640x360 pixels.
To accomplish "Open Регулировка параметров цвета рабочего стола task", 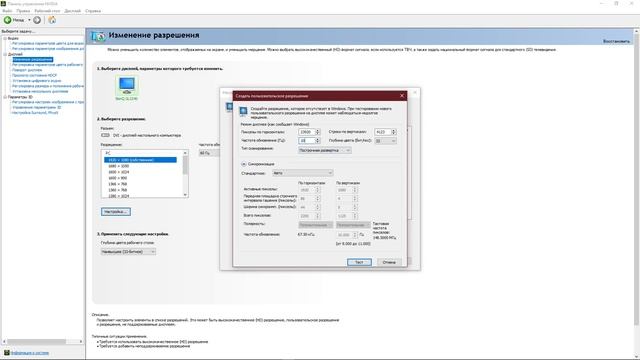I will point(48,65).
